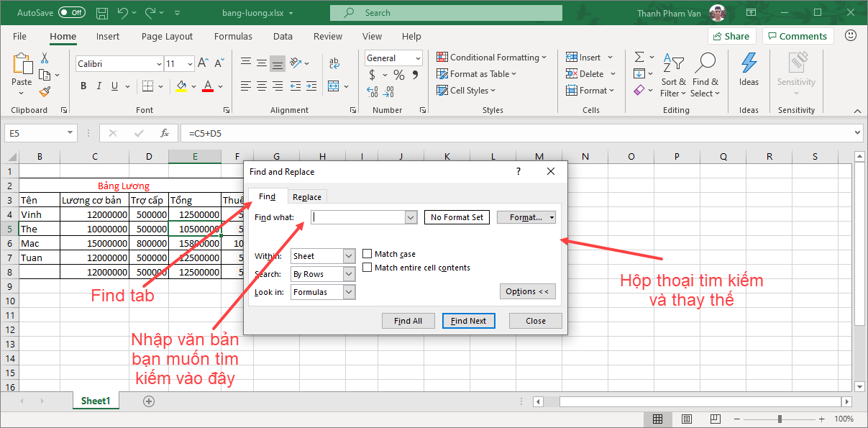This screenshot has height=428, width=868.
Task: Toggle Italic formatting
Action: tap(100, 86)
